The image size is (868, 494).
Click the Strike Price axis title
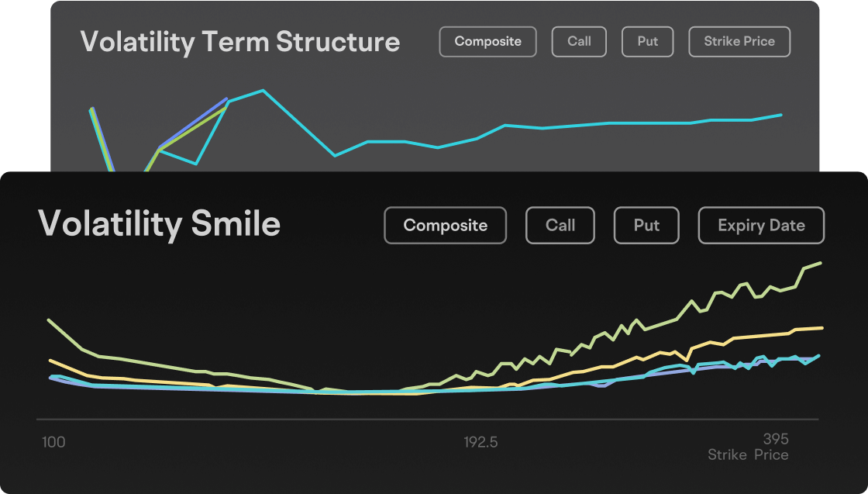tap(748, 455)
